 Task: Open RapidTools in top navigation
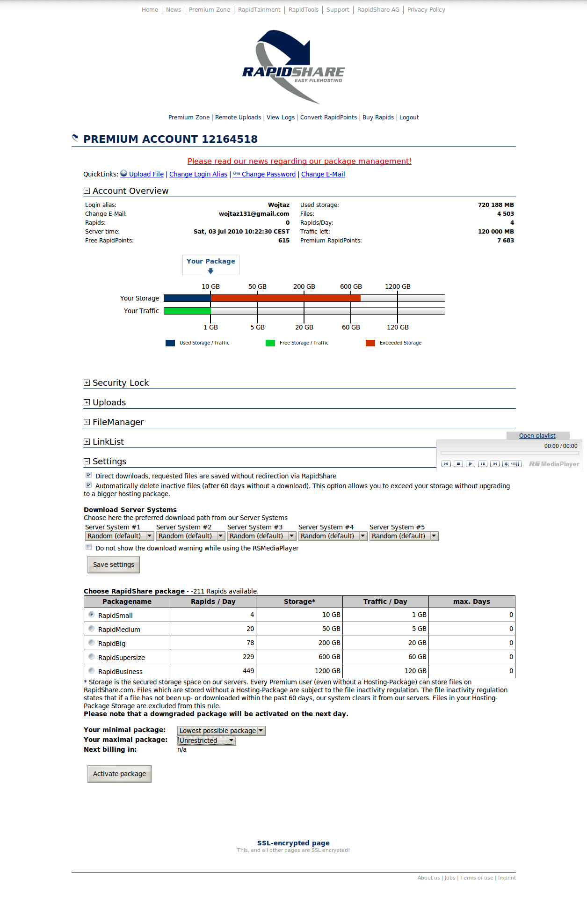[304, 9]
